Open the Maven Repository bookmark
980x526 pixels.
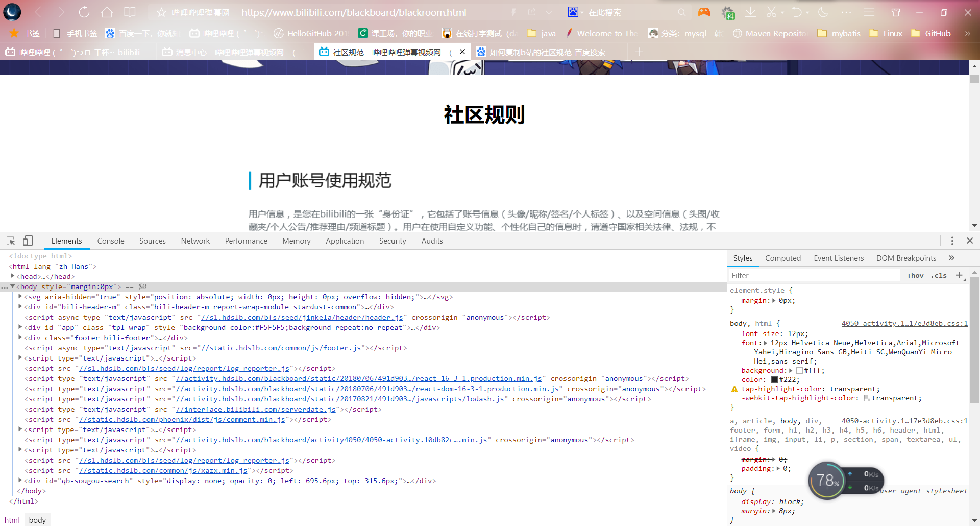[x=770, y=33]
